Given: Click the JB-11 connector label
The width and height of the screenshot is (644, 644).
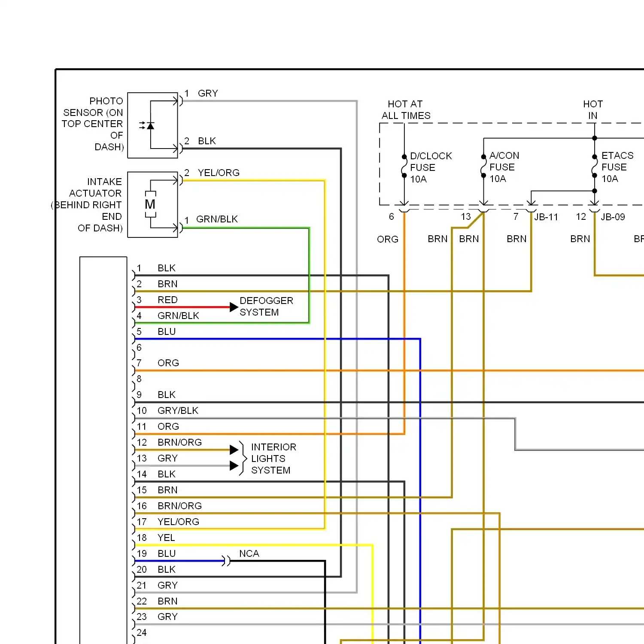Looking at the screenshot, I should (546, 217).
